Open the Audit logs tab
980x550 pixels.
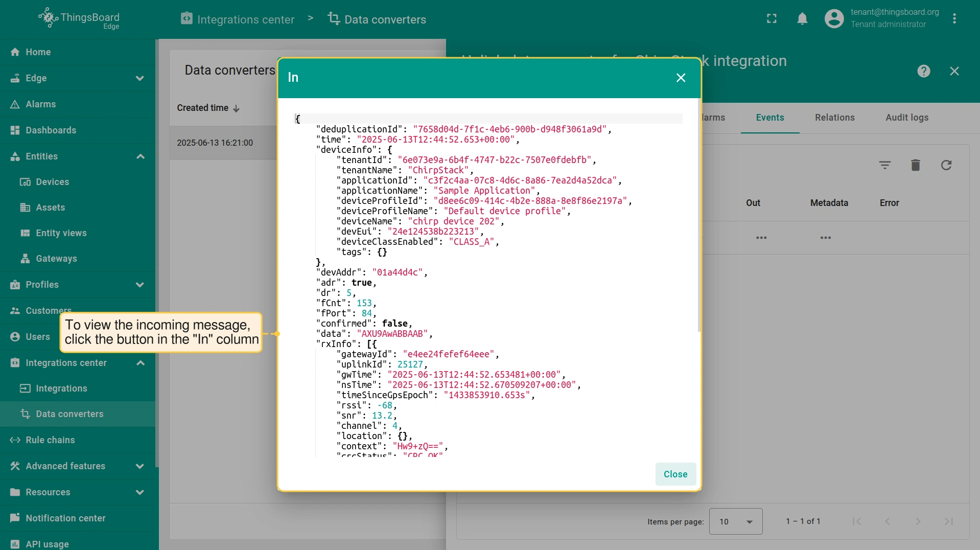(907, 118)
